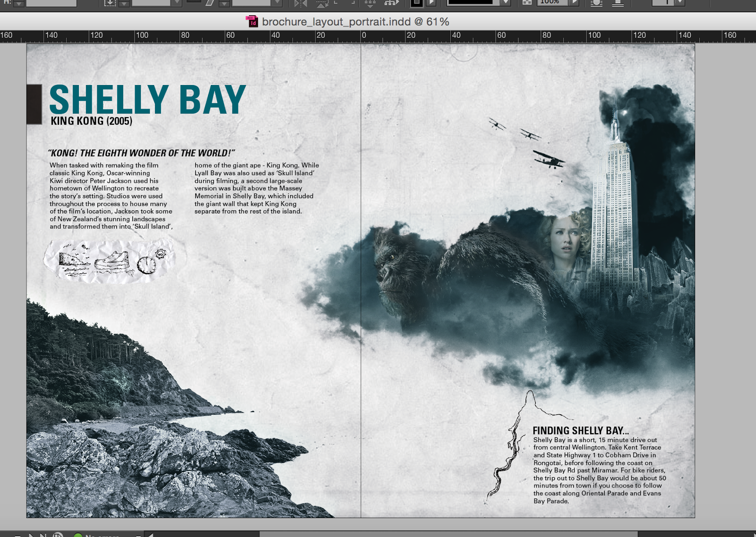Select the wrap around object shape icon
The height and width of the screenshot is (537, 756).
coord(596,3)
